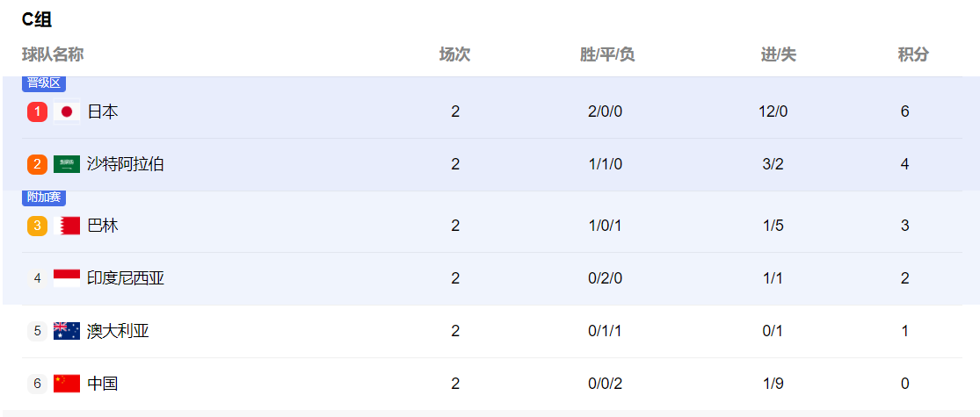Click the 进/失 column header
The width and height of the screenshot is (980, 417).
point(778,55)
